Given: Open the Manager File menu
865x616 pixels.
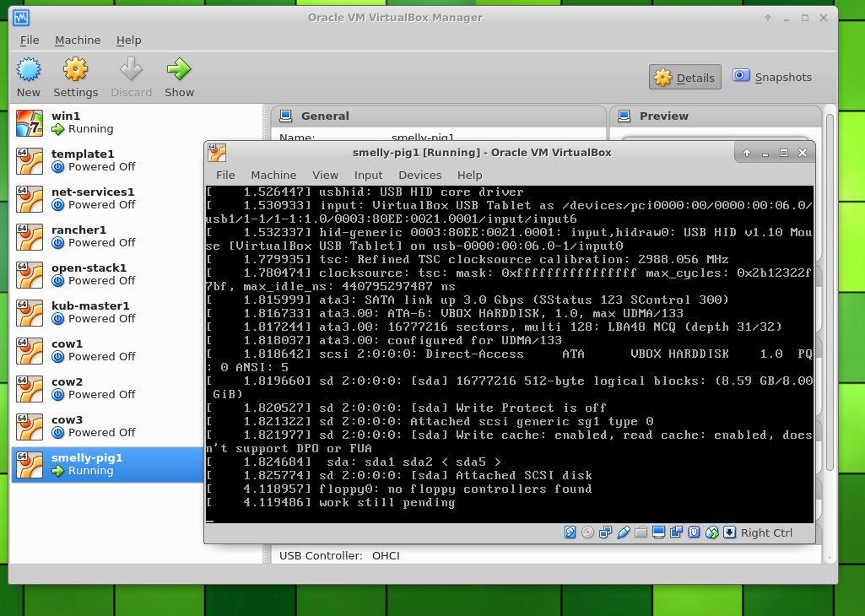Looking at the screenshot, I should point(30,41).
